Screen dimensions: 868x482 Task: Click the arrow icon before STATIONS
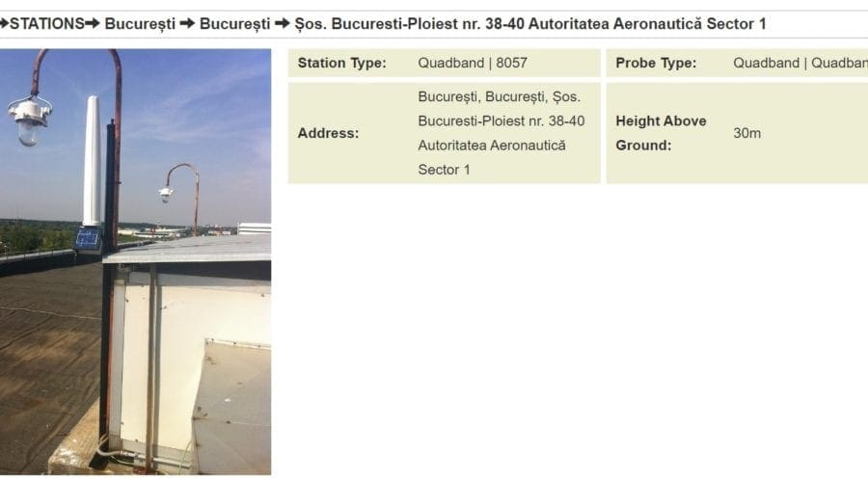point(4,24)
